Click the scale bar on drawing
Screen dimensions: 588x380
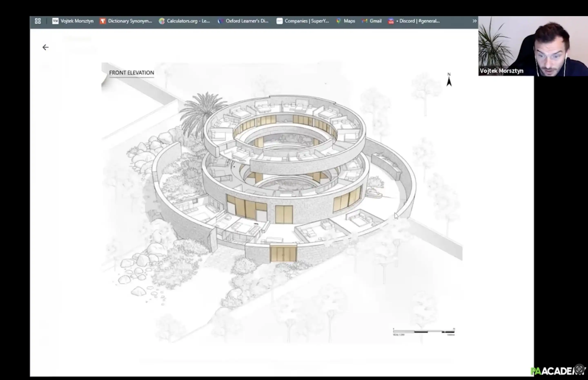click(x=424, y=332)
